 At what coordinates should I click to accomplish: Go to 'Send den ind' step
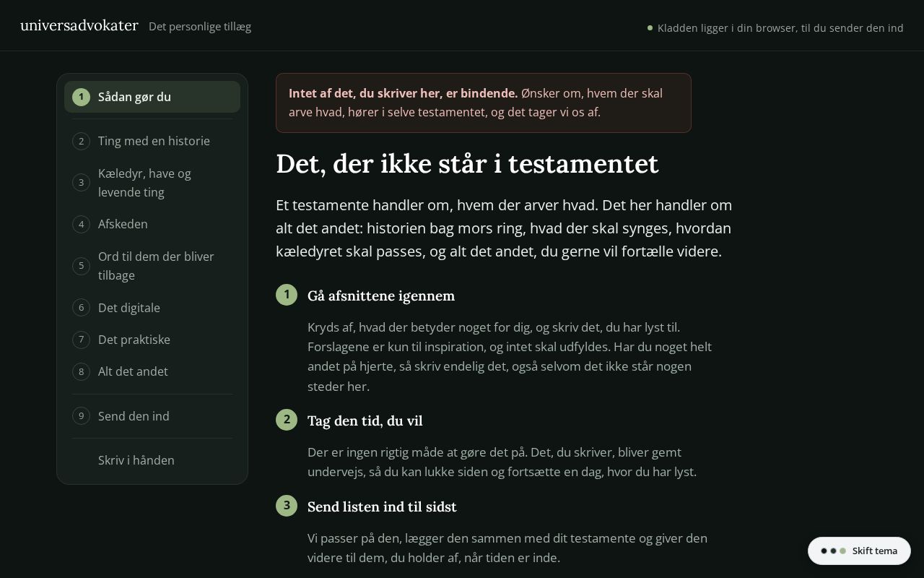pyautogui.click(x=152, y=416)
